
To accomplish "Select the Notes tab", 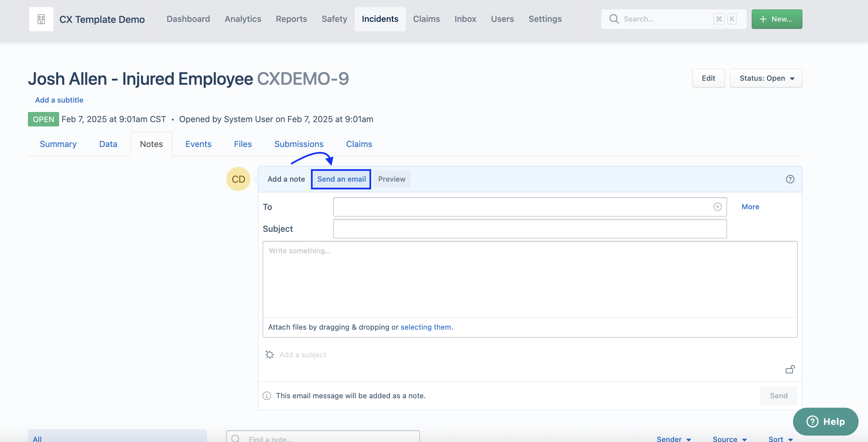I will (x=151, y=144).
